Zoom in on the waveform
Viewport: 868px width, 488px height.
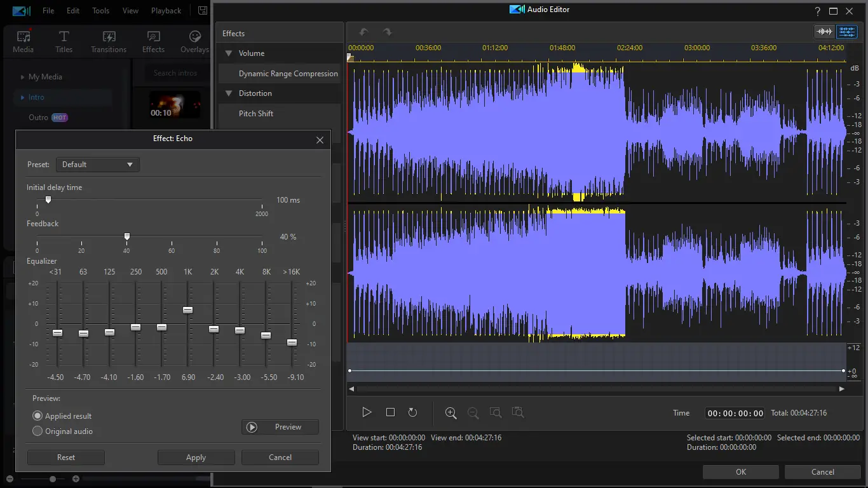point(451,413)
